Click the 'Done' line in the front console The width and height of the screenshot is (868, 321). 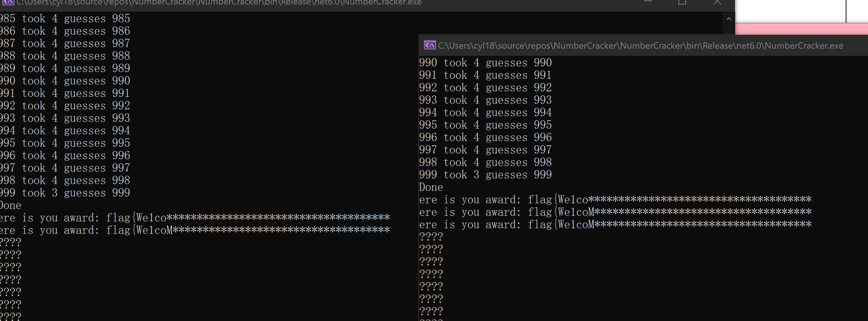431,187
